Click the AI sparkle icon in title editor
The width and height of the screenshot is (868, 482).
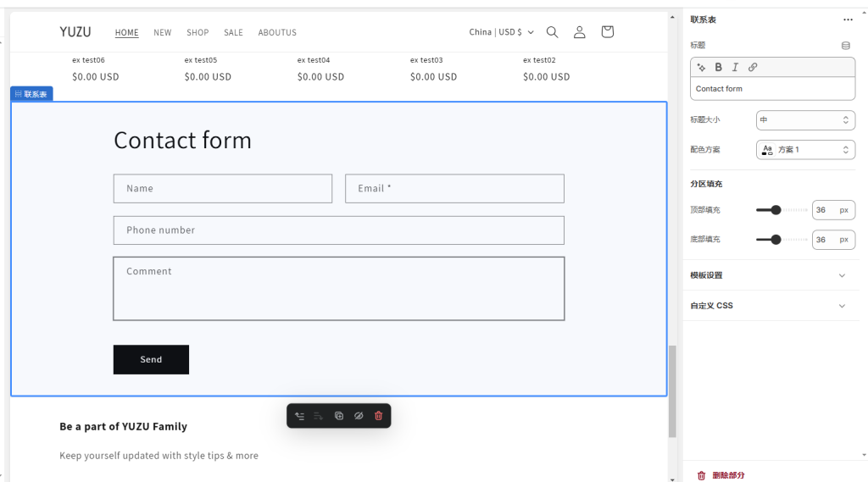point(701,67)
